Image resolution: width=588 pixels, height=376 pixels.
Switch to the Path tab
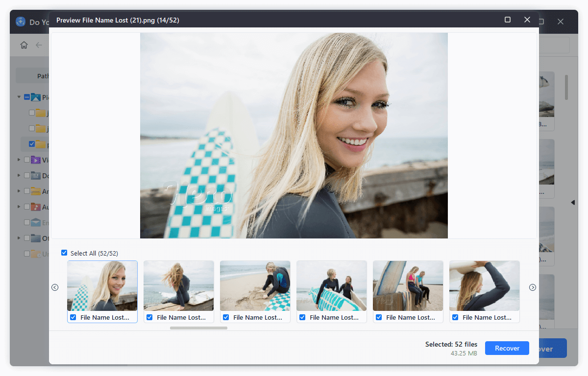click(42, 76)
